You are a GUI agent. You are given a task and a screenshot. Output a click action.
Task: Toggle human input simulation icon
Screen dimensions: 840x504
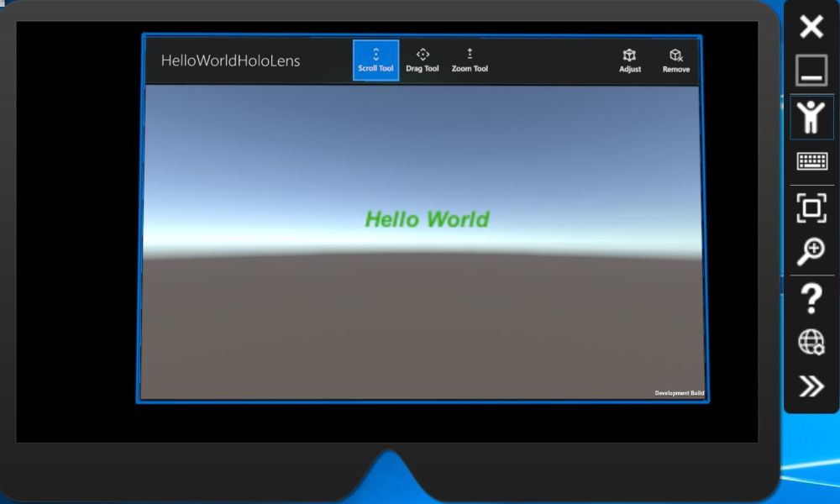(x=811, y=117)
